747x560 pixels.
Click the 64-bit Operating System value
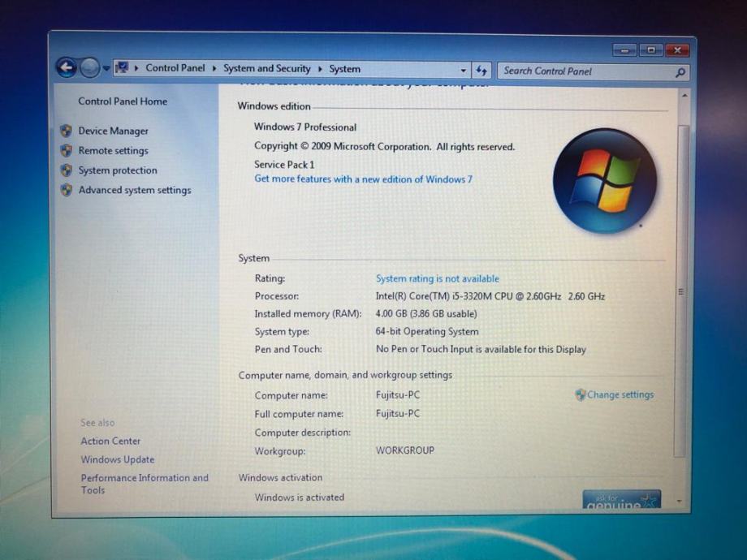click(427, 331)
